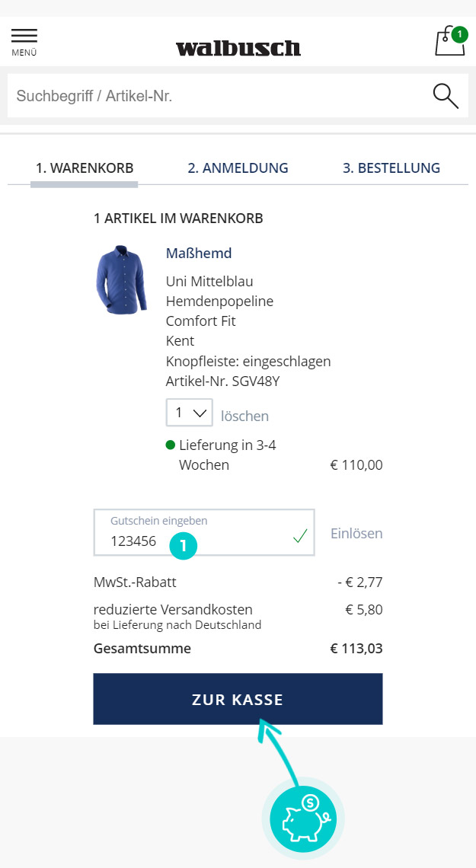Focus the Suchbegriff / Artikel-Nr. search field
Image resolution: width=476 pixels, height=868 pixels.
(x=213, y=96)
